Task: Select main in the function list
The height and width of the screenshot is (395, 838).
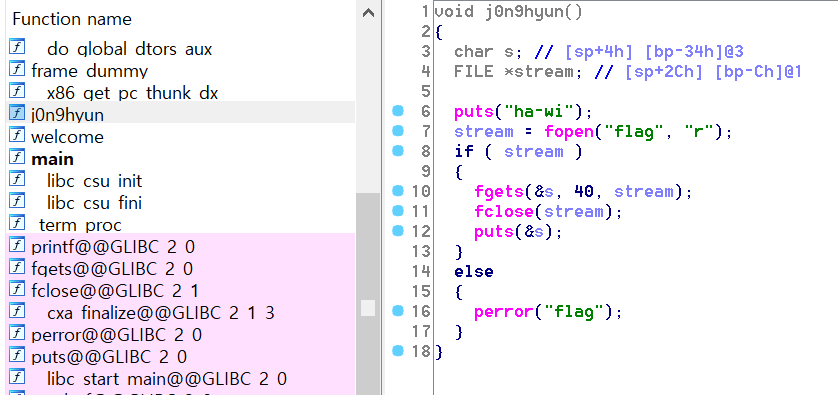Action: coord(52,159)
